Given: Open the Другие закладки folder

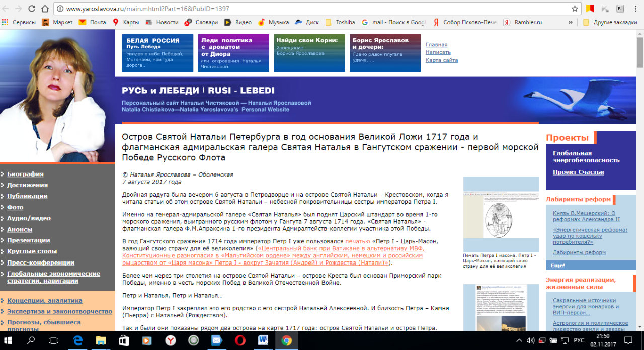Looking at the screenshot, I should point(610,22).
